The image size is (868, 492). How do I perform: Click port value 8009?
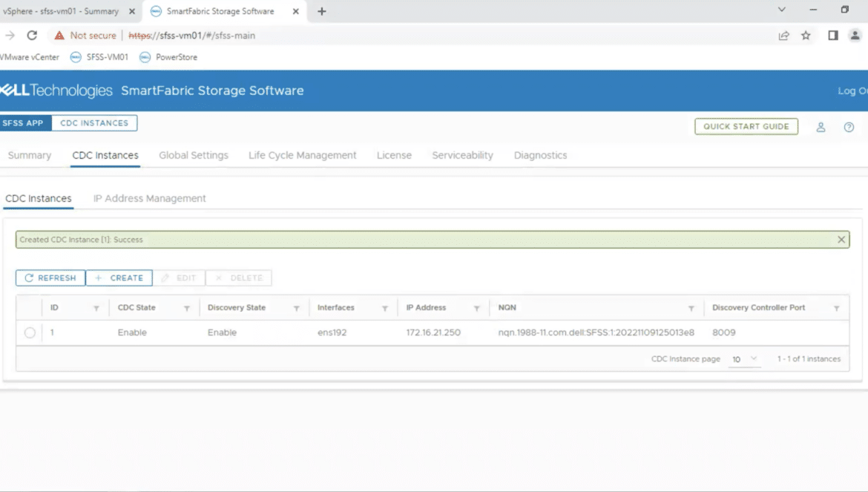click(724, 332)
